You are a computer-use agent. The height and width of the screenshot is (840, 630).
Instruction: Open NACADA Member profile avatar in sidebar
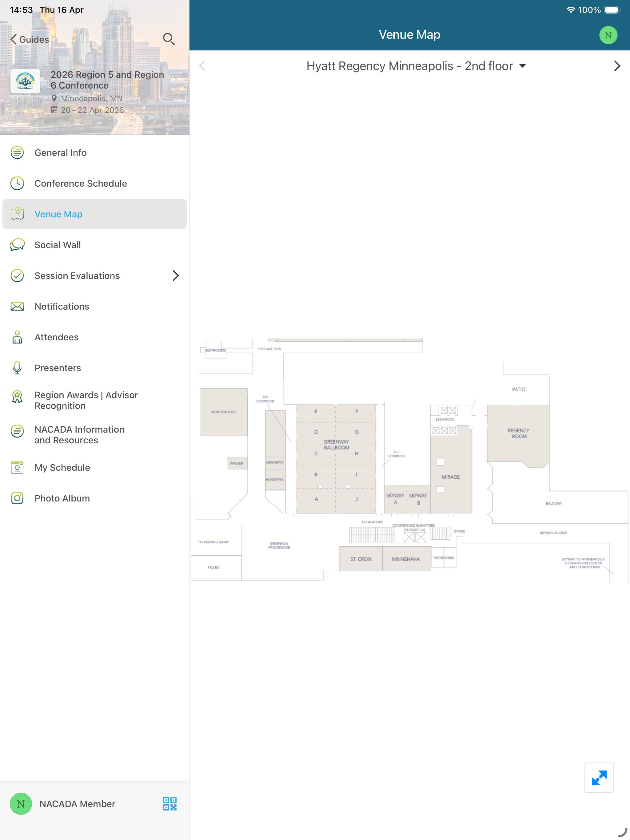[x=21, y=803]
